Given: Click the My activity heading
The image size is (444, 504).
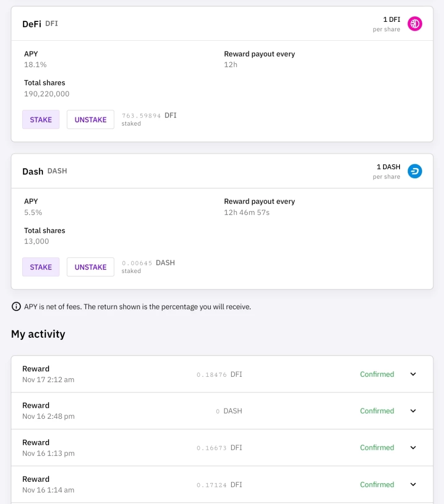Looking at the screenshot, I should coord(38,334).
